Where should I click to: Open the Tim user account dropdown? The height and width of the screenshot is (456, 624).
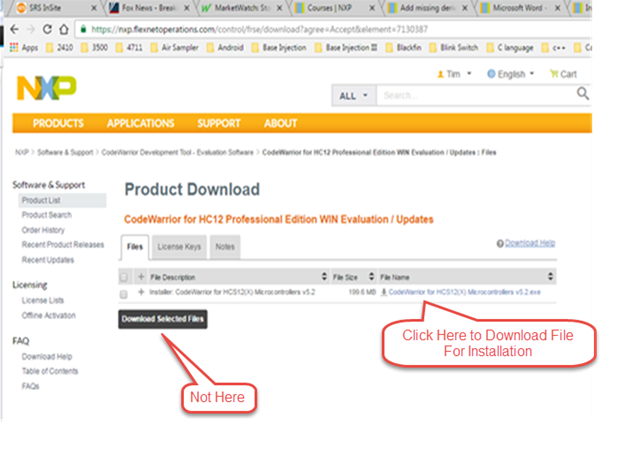pos(454,74)
